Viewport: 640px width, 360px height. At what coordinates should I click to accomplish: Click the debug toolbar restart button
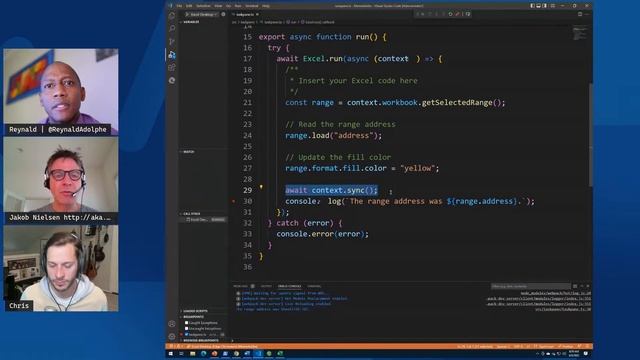coord(450,14)
